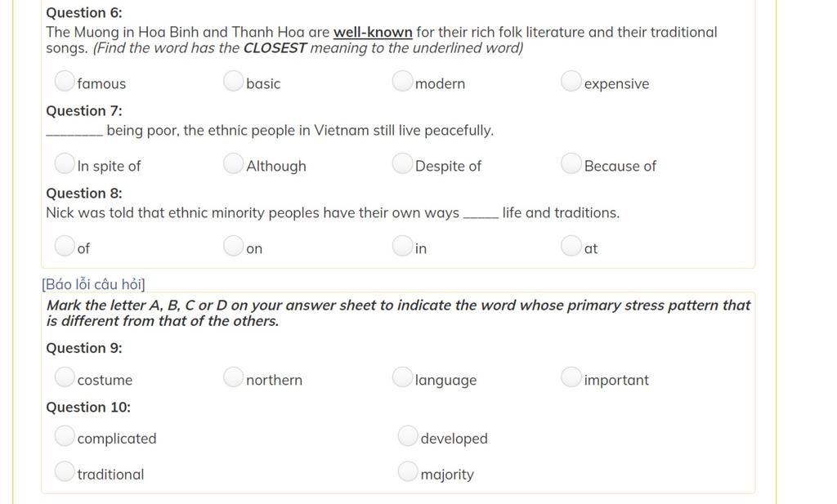Select preposition 'on' option

tap(233, 246)
